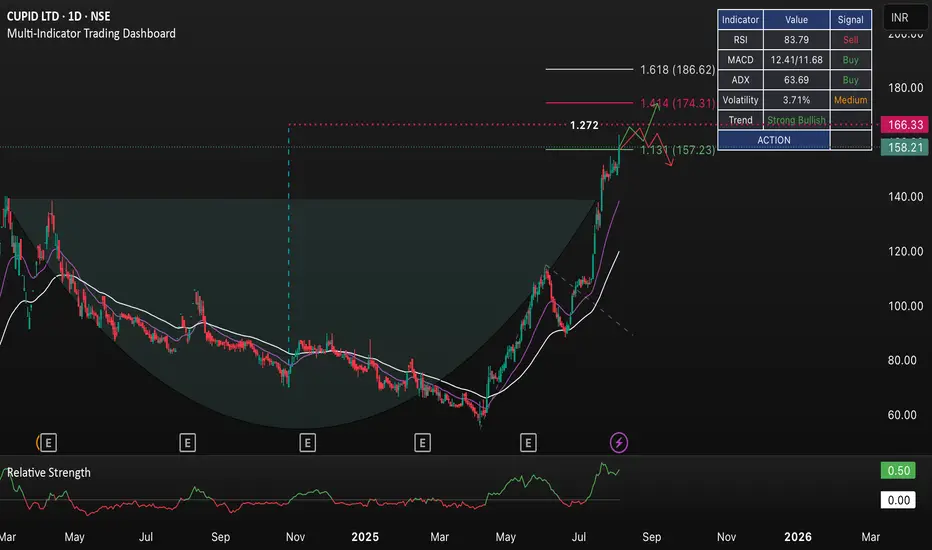Click the Volatility value 3.71%
Viewport: 932px width, 550px height.
coord(796,100)
